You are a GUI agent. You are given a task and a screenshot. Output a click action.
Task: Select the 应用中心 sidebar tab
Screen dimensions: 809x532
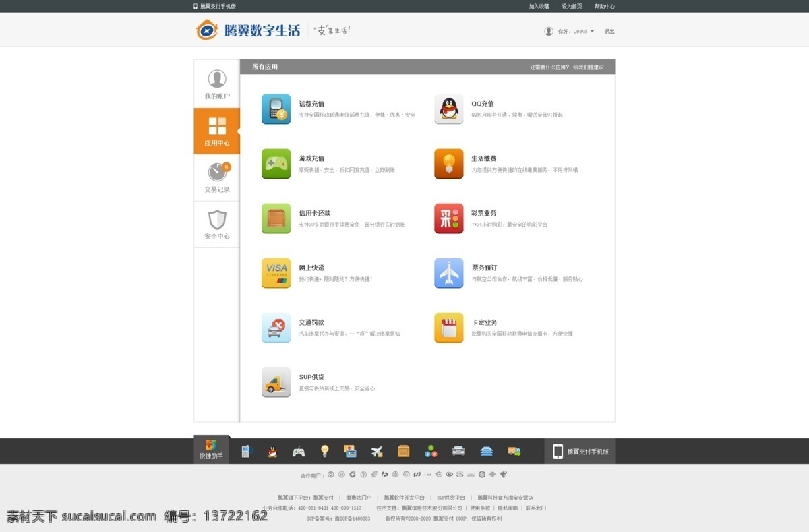tap(217, 131)
